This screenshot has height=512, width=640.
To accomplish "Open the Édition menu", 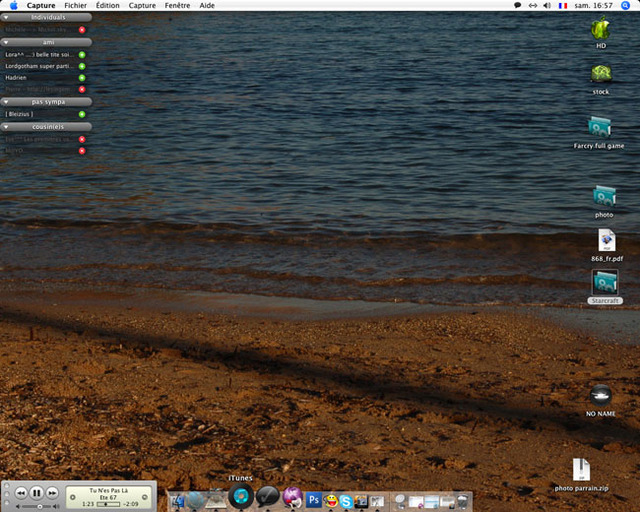I will pyautogui.click(x=108, y=6).
